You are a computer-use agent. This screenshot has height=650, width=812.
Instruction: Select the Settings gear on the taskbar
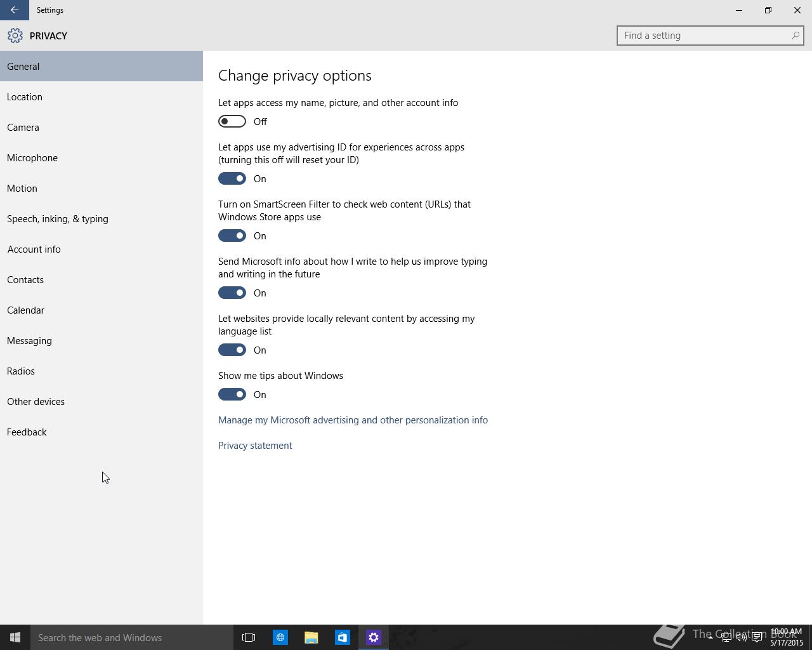point(373,637)
